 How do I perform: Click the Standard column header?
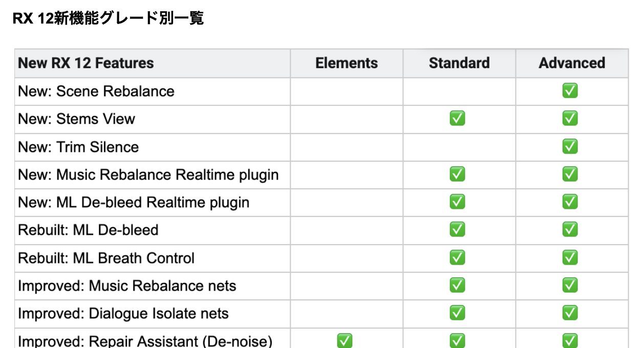(459, 63)
